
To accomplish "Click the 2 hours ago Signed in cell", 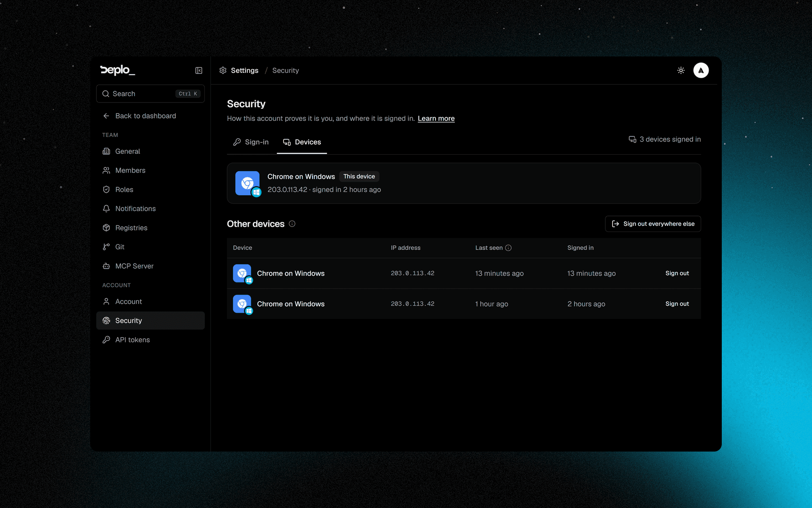I will point(586,304).
